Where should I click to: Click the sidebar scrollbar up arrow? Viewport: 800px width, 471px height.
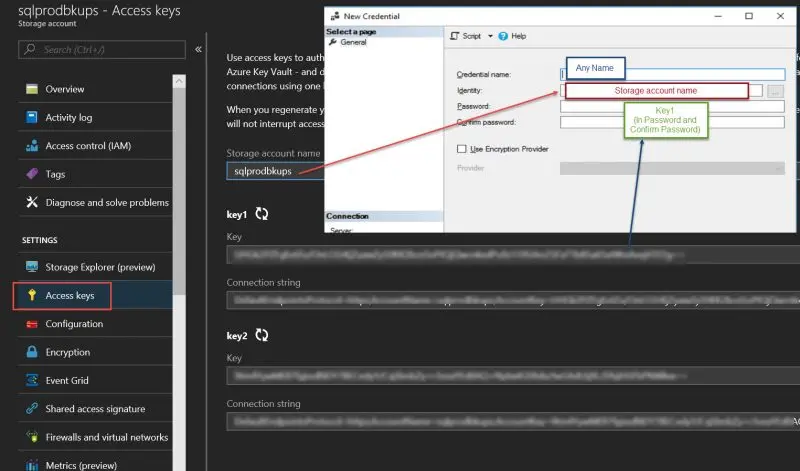pos(179,81)
